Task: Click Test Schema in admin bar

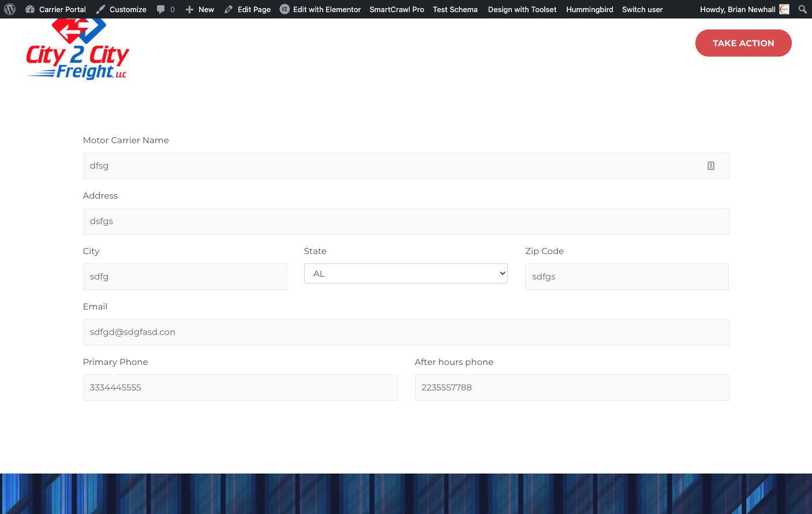Action: [x=455, y=9]
